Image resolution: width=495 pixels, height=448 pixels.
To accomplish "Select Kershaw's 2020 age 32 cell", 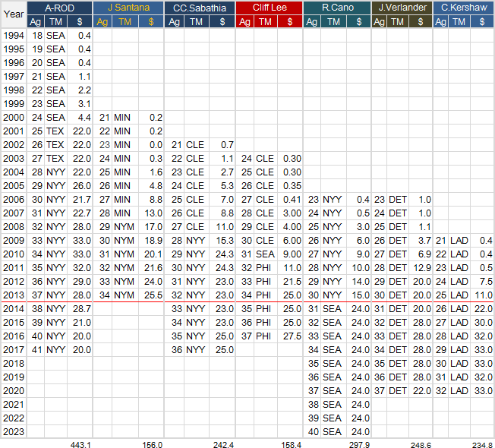I will pos(440,390).
